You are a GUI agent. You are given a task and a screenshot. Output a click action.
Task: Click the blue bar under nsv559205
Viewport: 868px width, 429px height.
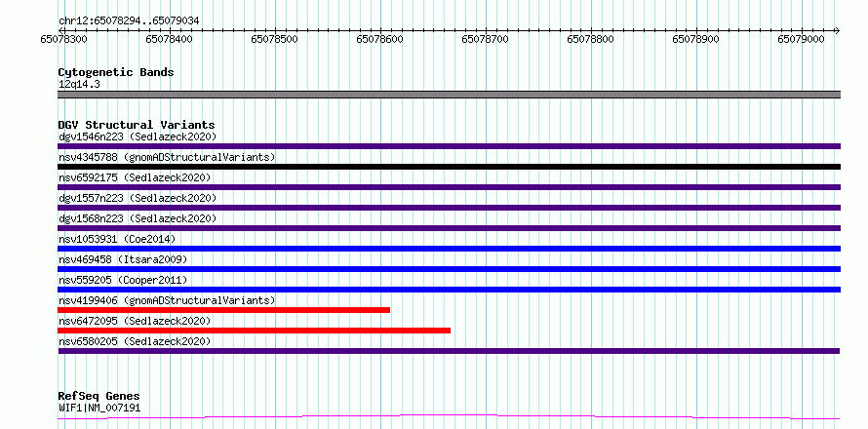coord(449,290)
